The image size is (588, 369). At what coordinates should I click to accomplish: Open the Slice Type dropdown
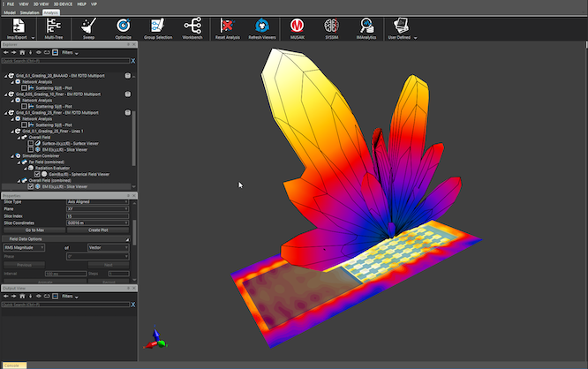97,201
